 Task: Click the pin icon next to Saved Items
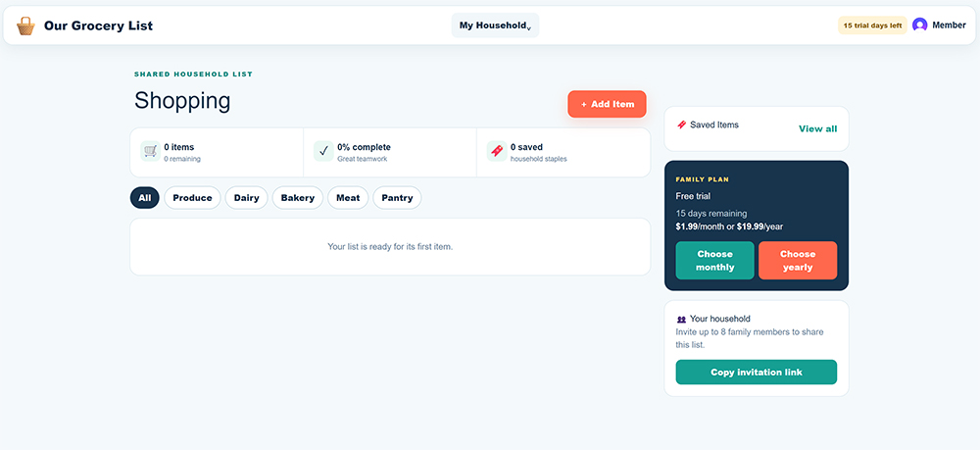(x=681, y=125)
